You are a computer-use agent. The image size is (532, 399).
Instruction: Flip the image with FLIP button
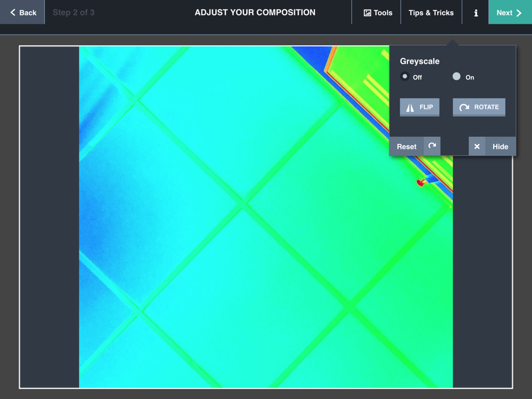[x=419, y=107]
